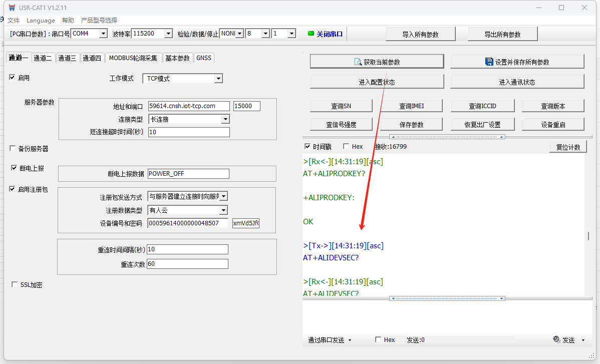The height and width of the screenshot is (364, 600).
Task: Click the receive log vertical scrollbar thumb
Action: (588, 236)
